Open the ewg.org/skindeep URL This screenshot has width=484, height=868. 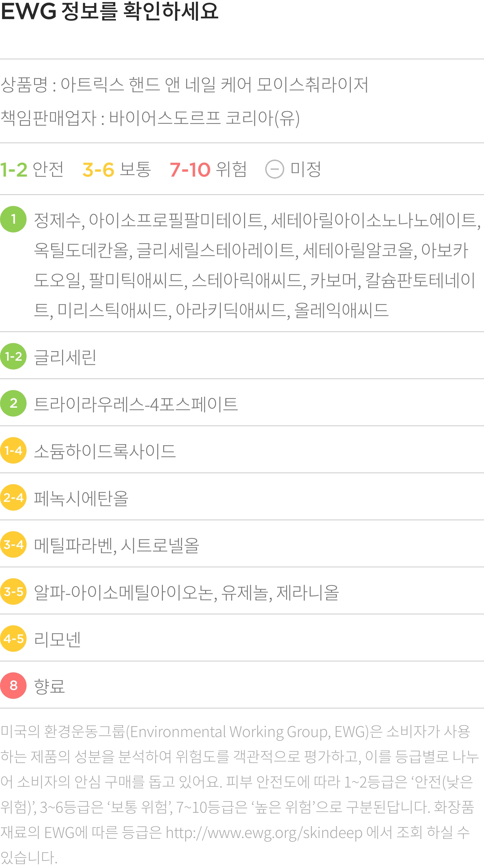pyautogui.click(x=264, y=833)
